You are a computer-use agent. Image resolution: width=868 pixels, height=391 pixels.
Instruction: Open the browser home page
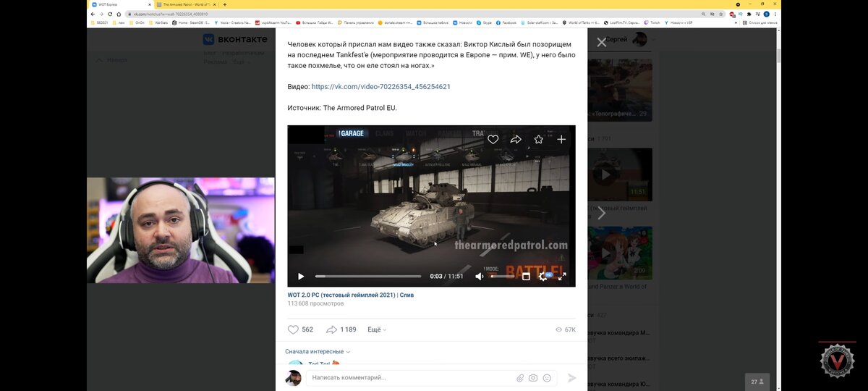coord(119,14)
